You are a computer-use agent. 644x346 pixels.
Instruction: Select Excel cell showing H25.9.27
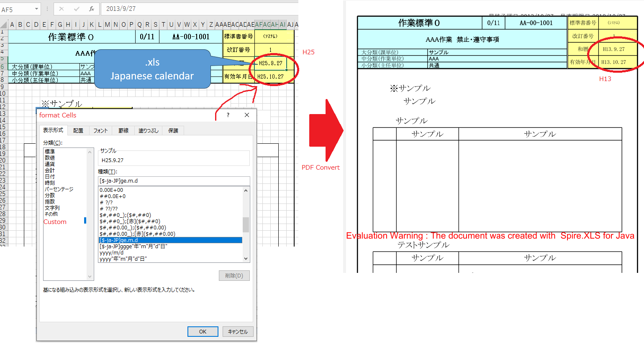270,63
